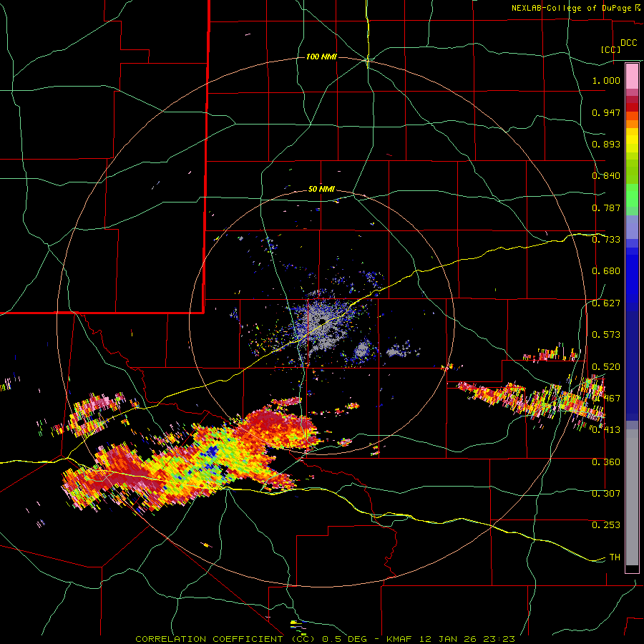Select the 0.680 scale value
This screenshot has height=644, width=644.
click(606, 271)
